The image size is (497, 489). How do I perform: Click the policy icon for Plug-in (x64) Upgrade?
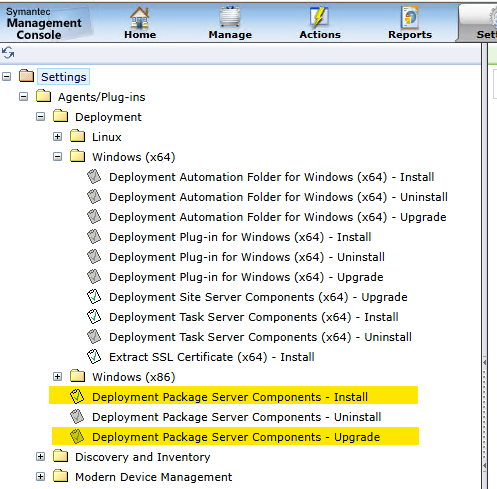click(94, 277)
